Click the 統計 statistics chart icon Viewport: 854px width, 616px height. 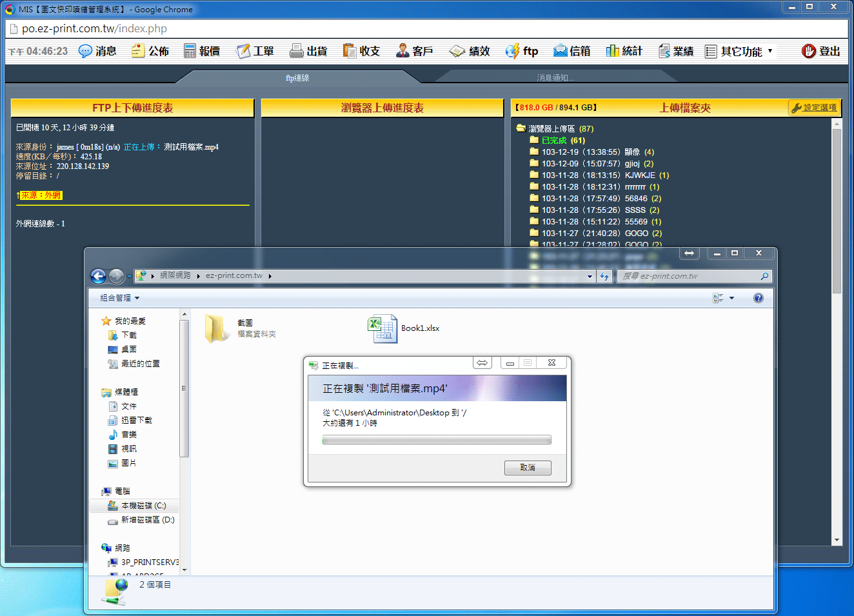[612, 51]
